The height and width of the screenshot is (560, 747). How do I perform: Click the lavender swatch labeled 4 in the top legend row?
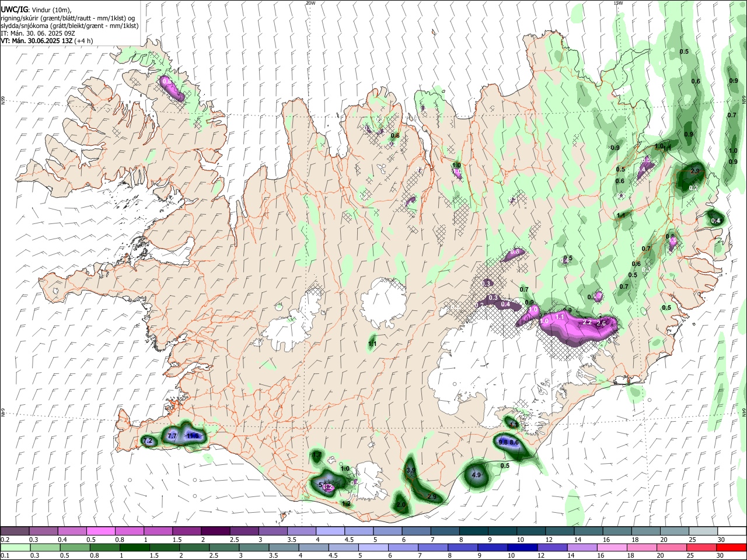point(330,531)
